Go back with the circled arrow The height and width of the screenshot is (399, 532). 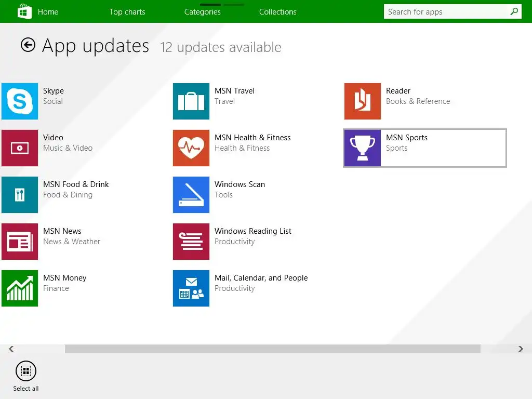(x=28, y=45)
